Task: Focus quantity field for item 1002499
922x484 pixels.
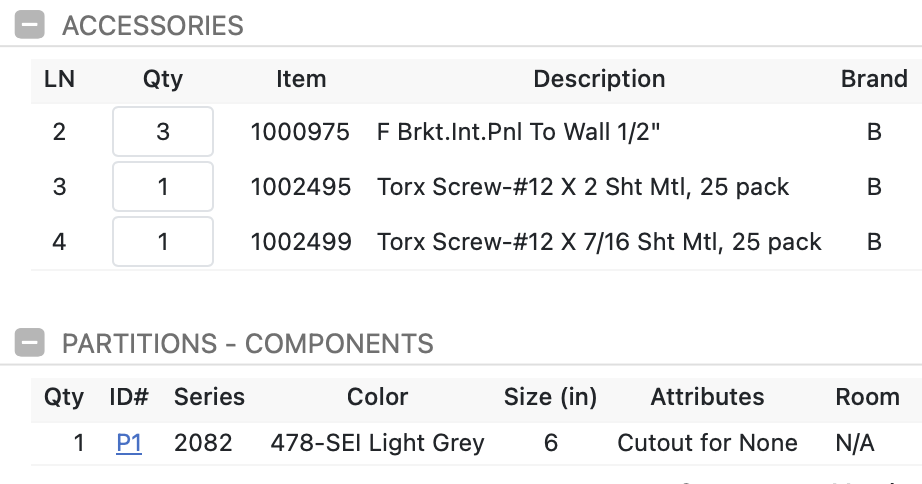Action: (163, 241)
